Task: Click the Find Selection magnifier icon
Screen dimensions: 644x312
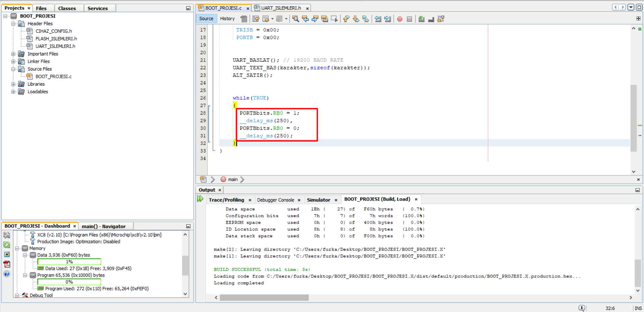Action: pos(295,19)
